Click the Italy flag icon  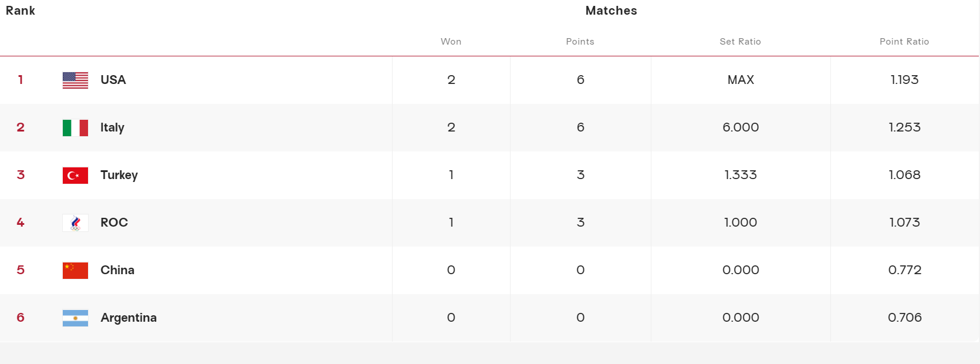(75, 128)
